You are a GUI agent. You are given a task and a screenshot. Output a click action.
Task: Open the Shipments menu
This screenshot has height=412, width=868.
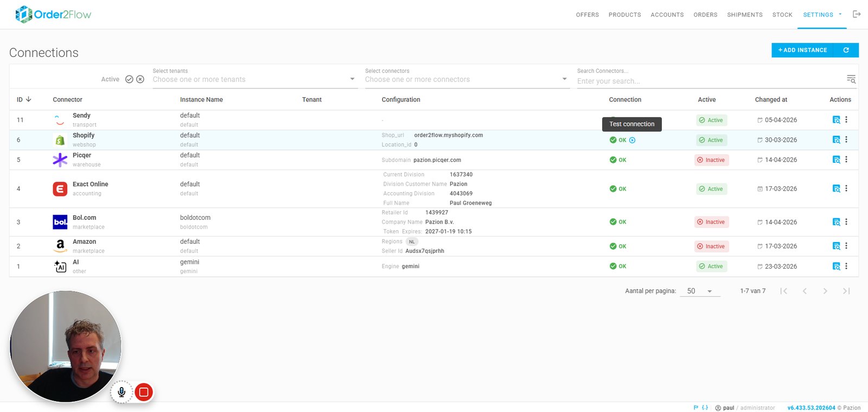coord(745,15)
